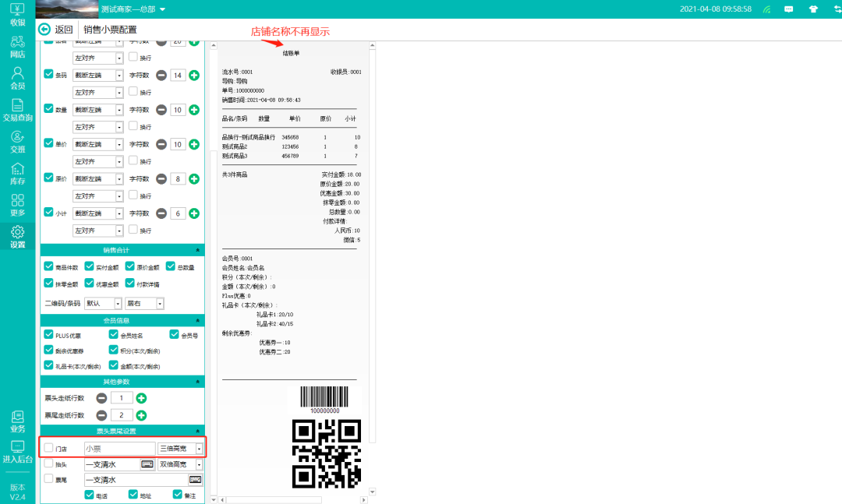Click the 门店 小票 text input field
The width and height of the screenshot is (842, 504).
tap(119, 449)
